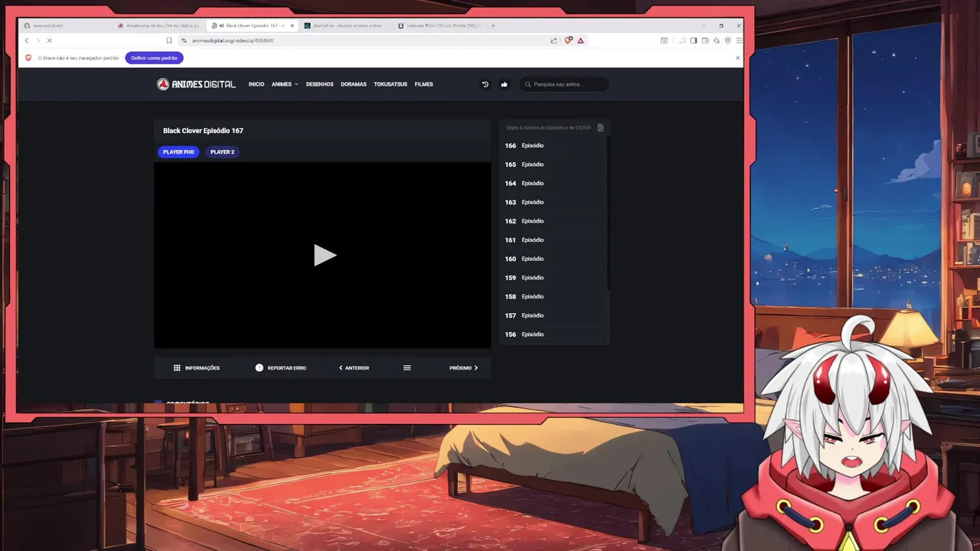Toggle the Brave sidebar panel
980x551 pixels.
pyautogui.click(x=694, y=41)
